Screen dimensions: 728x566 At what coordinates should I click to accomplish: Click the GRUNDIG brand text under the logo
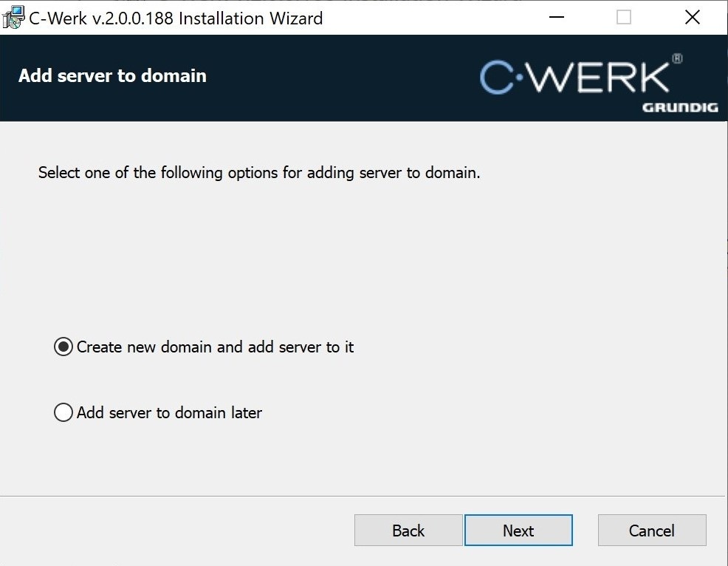(x=679, y=108)
